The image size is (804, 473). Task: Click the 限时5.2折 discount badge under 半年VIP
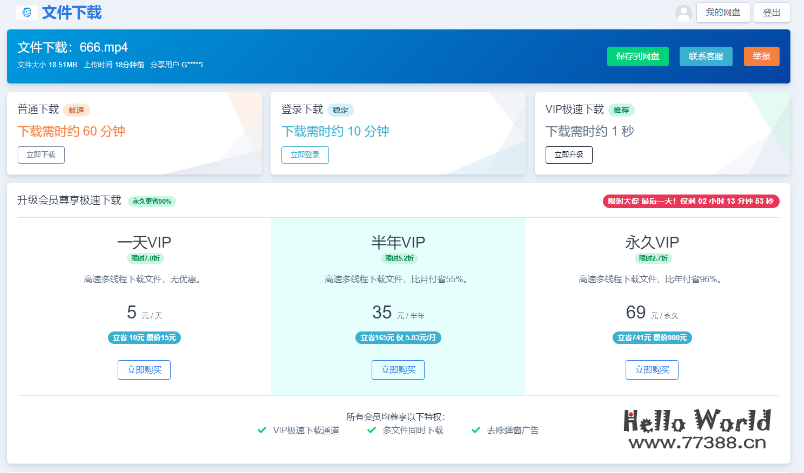(x=399, y=258)
